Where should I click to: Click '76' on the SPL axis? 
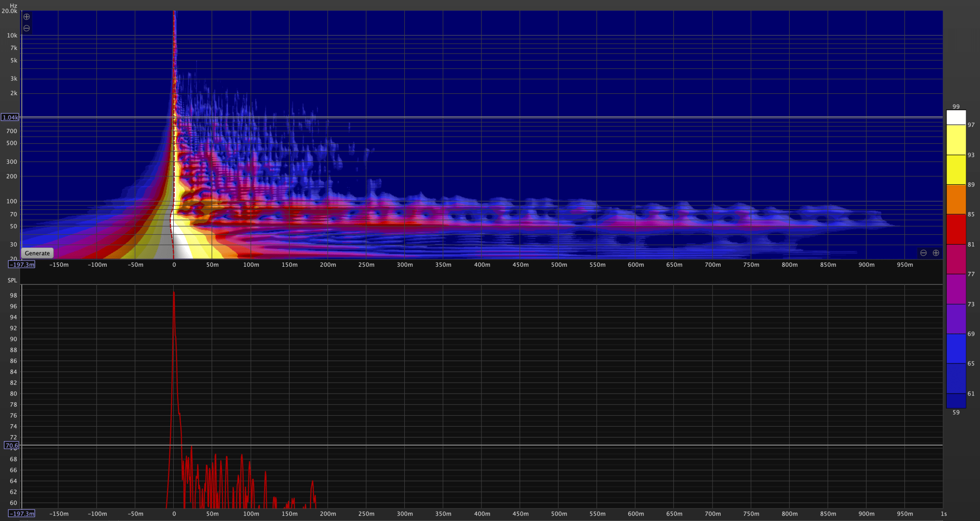click(13, 416)
